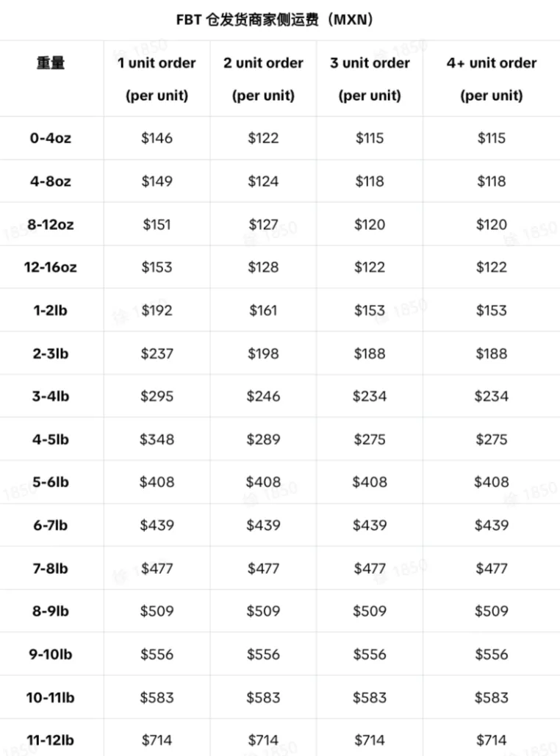Click the 5-6lb weight label
This screenshot has width=560, height=756.
(51, 482)
